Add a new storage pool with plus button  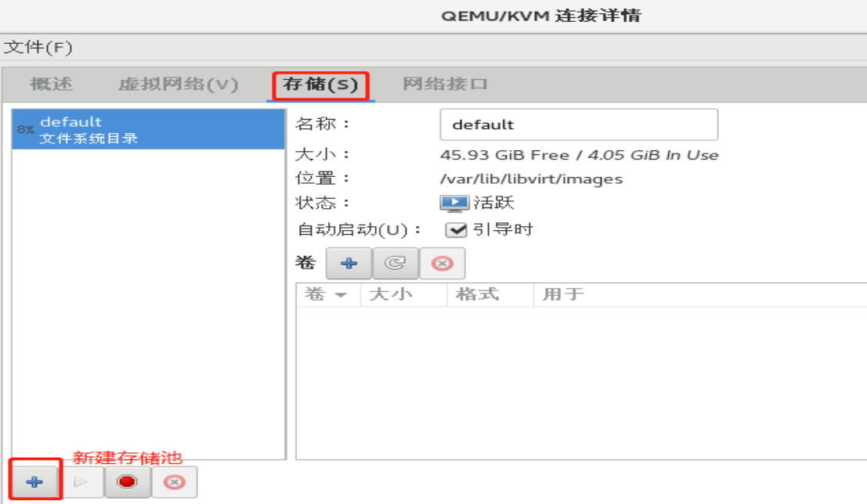34,482
